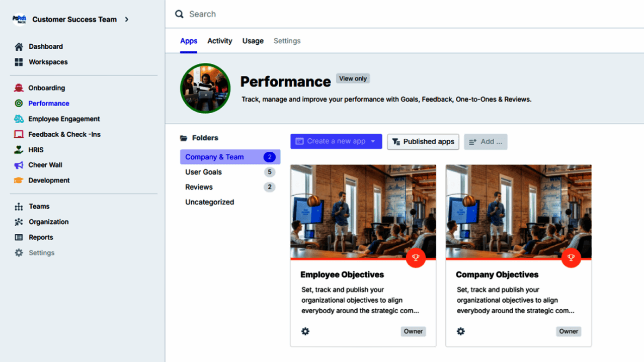Toggle the Published apps filter
Screen dimensions: 644x362
pyautogui.click(x=423, y=142)
